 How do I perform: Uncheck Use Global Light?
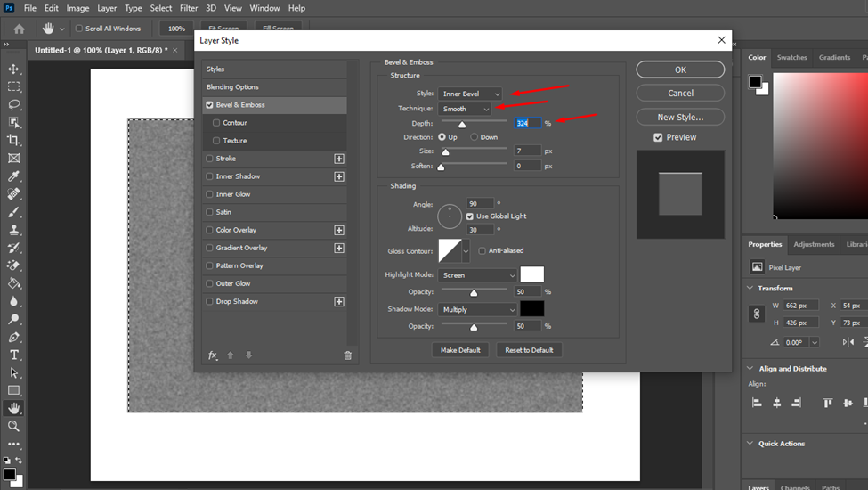(470, 216)
